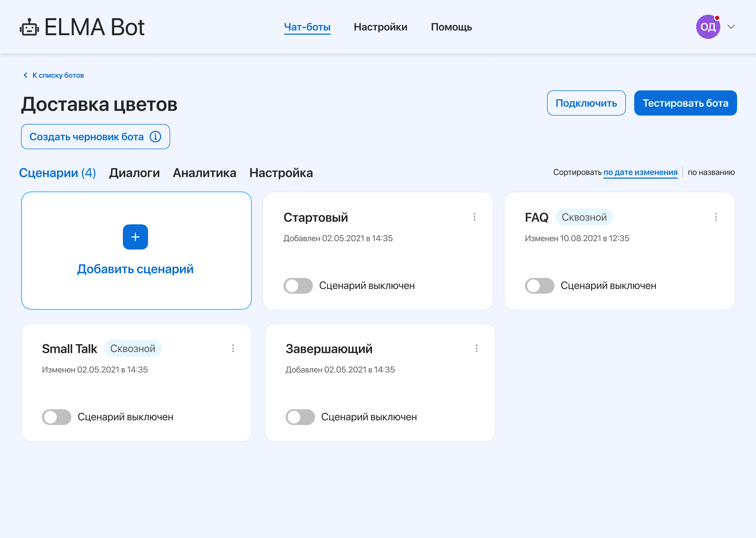Open the Диалоги tab
The height and width of the screenshot is (538, 756).
tap(134, 173)
